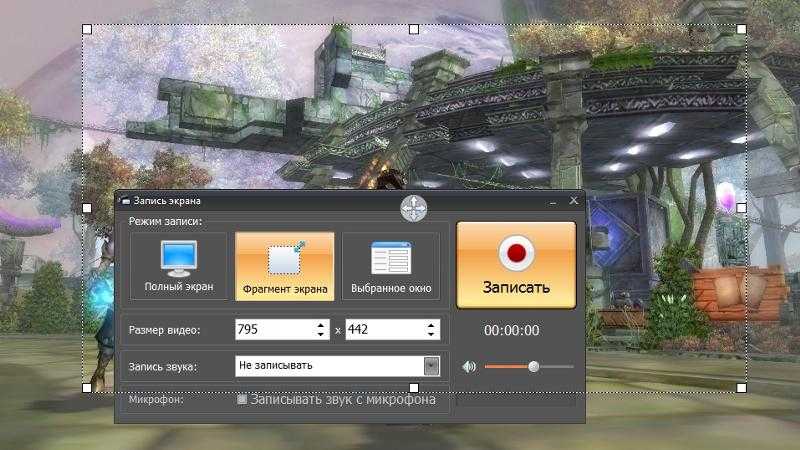Increase the video height with the up arrow
Screen dimensions: 800x450
(x=431, y=324)
